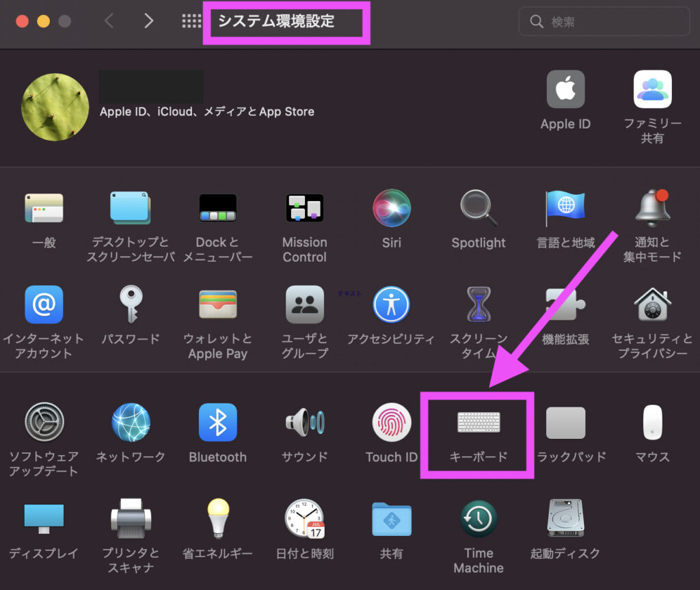Screen dimensions: 700x590
Task: Minimize the window with yellow button
Action: [43, 21]
